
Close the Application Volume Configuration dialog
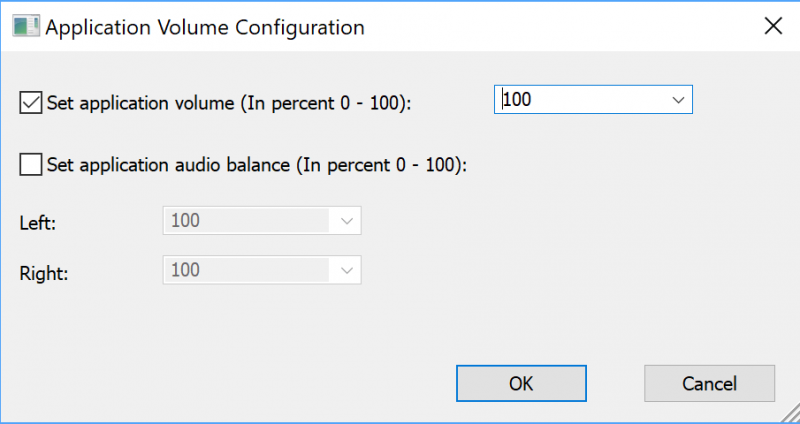(x=773, y=26)
